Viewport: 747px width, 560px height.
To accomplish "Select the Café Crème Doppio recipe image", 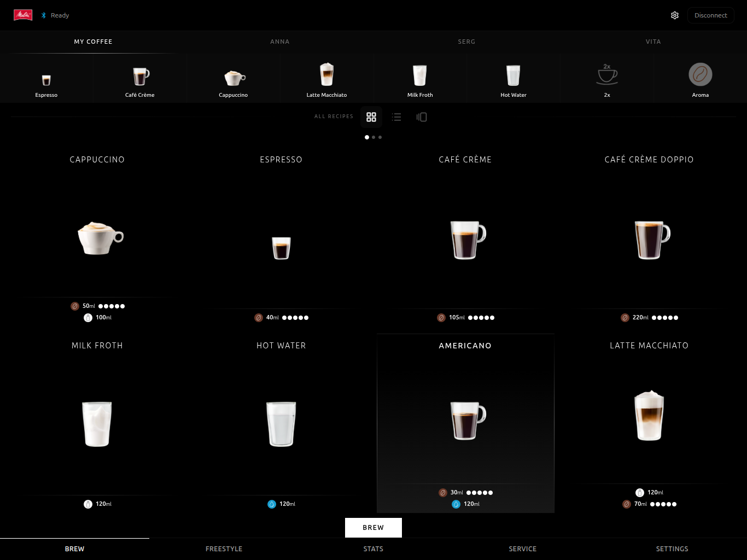I will pyautogui.click(x=652, y=240).
